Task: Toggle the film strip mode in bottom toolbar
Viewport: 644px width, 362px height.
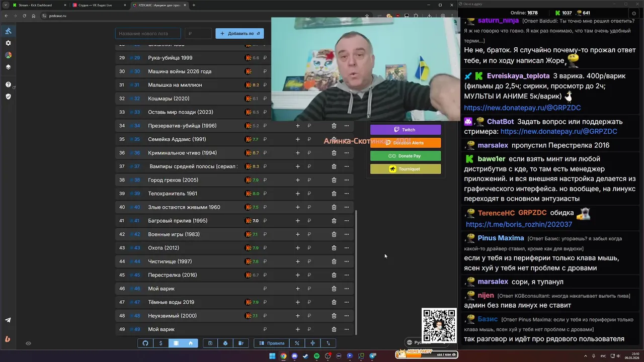Action: [176, 343]
